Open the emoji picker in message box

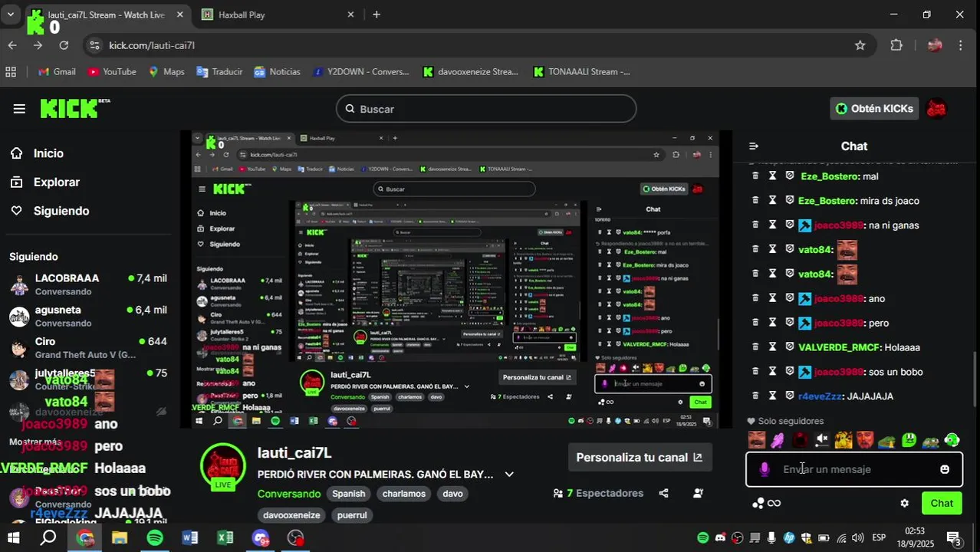pyautogui.click(x=945, y=469)
